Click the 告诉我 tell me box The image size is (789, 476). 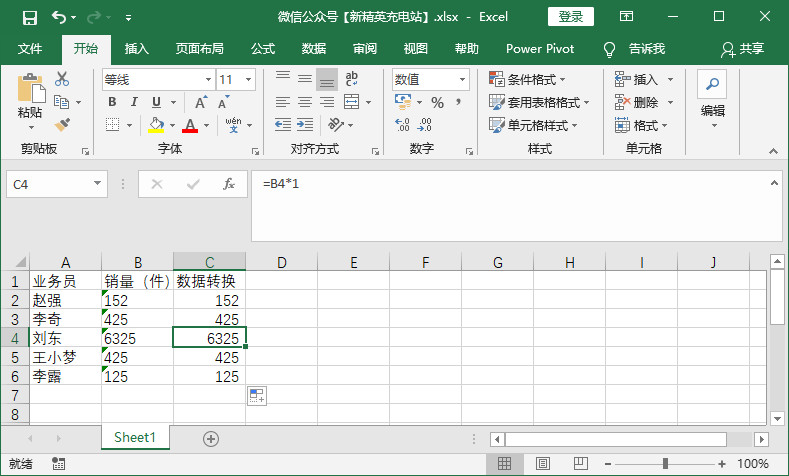(635, 49)
